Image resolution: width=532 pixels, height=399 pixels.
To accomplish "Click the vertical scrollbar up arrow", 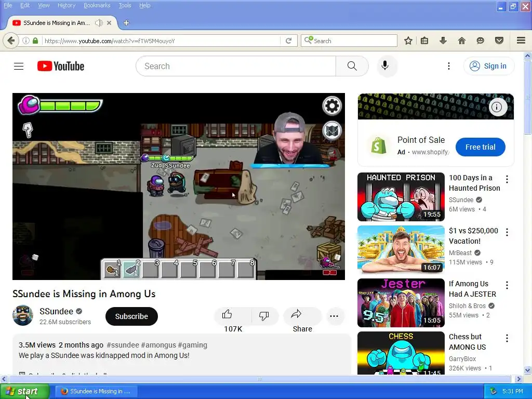I will point(528,56).
